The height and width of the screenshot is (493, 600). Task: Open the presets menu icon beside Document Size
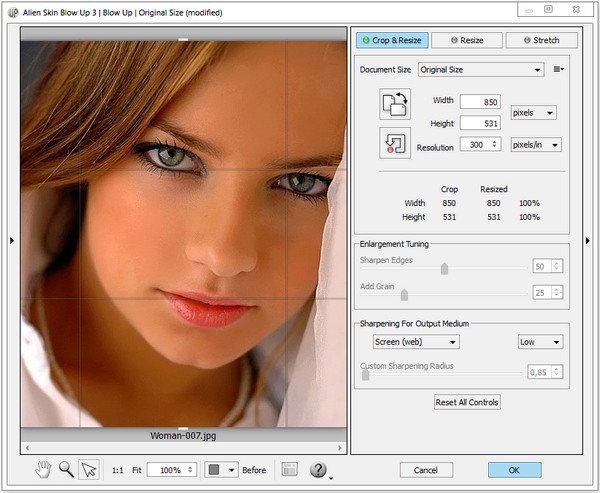tap(558, 69)
